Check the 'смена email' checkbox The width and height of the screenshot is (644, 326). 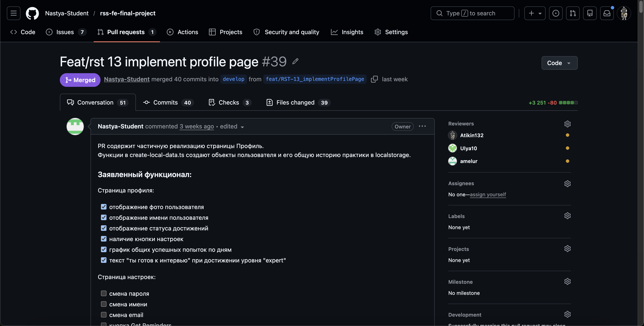point(104,315)
